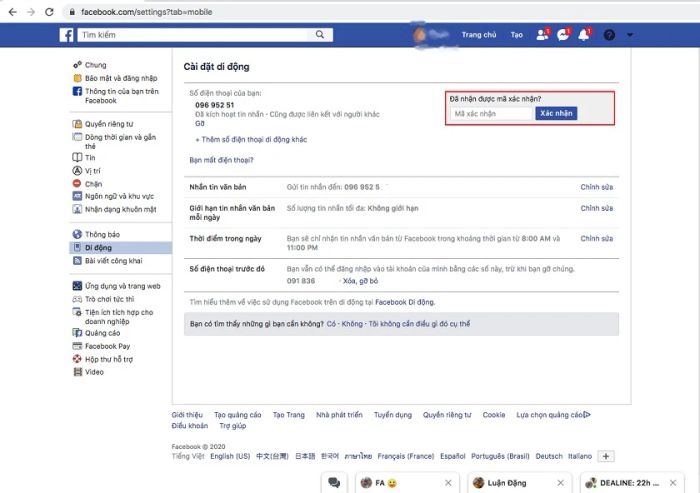Switch language to English (US)
The image size is (700, 493).
230,456
